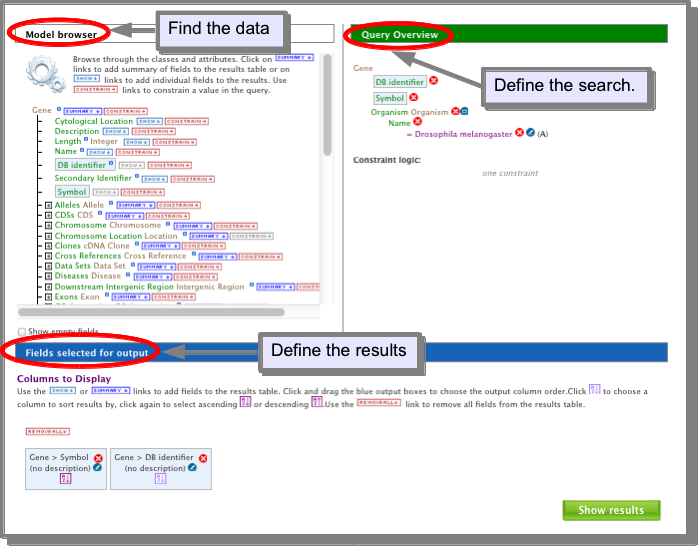Remove Organism node from query overview
Viewport: 698px width, 546px height.
pyautogui.click(x=455, y=111)
